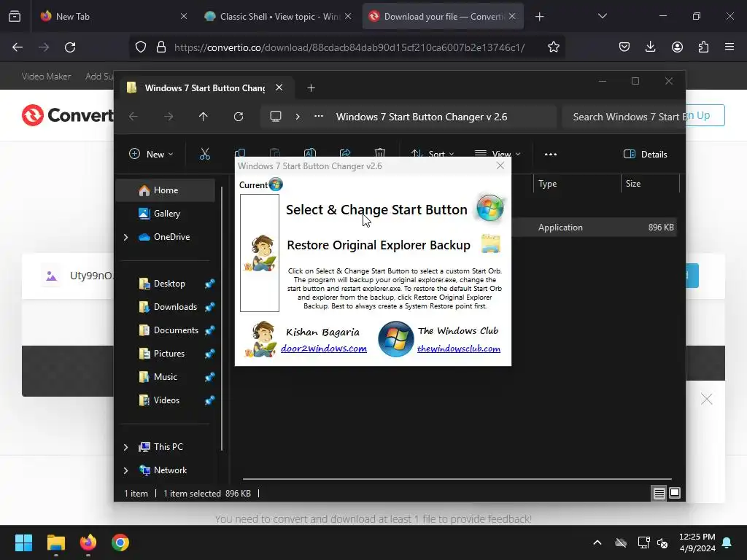Image resolution: width=747 pixels, height=560 pixels.
Task: Switch Explorer to large thumbnails view icon
Action: [675, 493]
